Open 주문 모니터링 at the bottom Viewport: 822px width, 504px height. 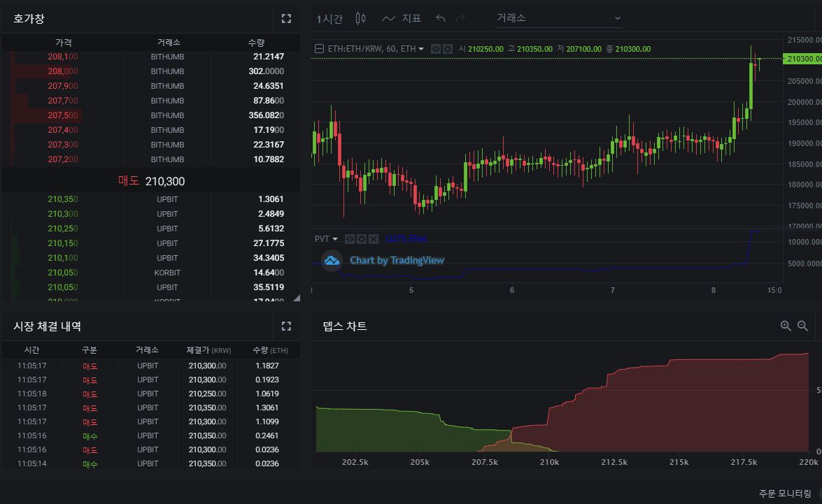tap(785, 494)
